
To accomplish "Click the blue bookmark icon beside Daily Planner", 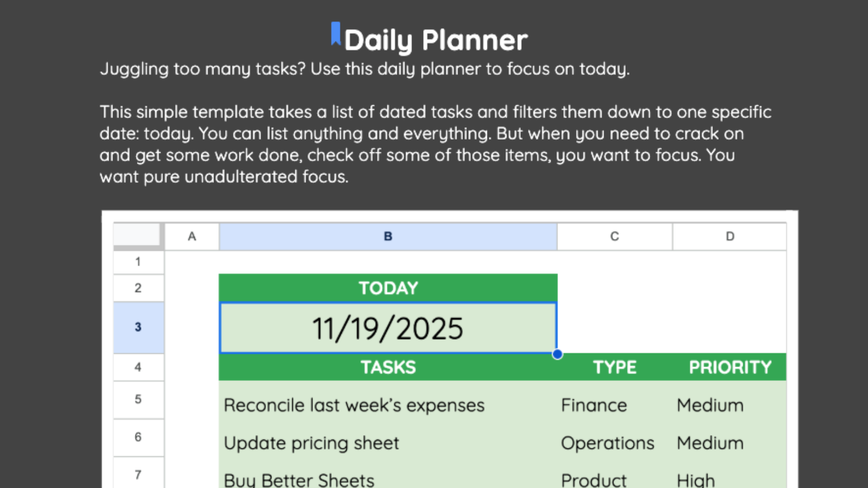I will (335, 34).
